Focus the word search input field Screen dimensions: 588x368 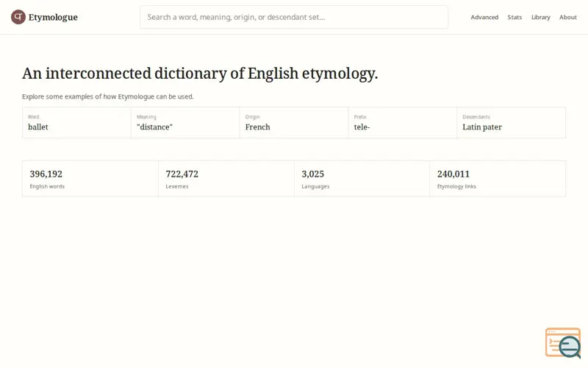point(293,17)
